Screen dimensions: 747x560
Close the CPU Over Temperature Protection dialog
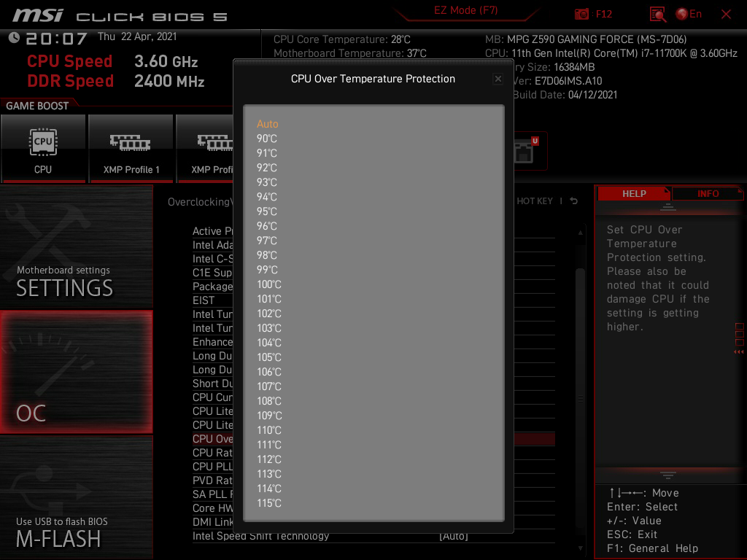click(498, 79)
